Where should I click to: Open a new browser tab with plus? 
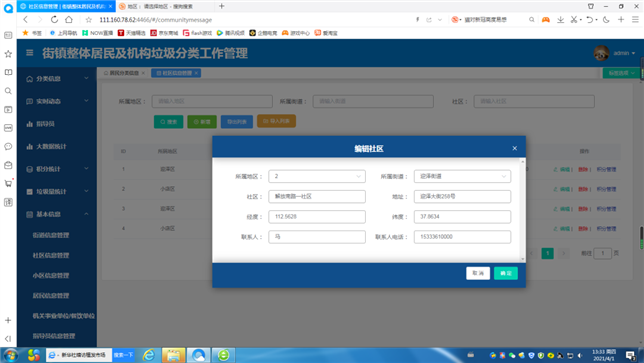coord(222,6)
